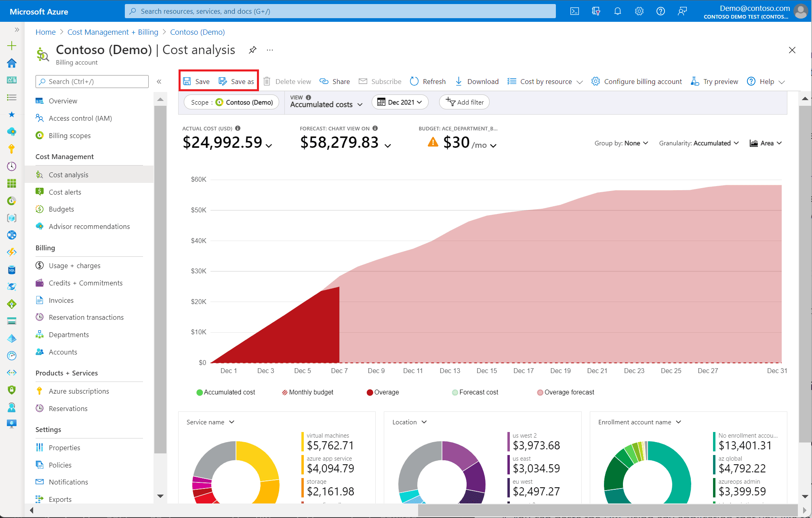Download the cost analysis report
812x518 pixels.
[x=477, y=81]
